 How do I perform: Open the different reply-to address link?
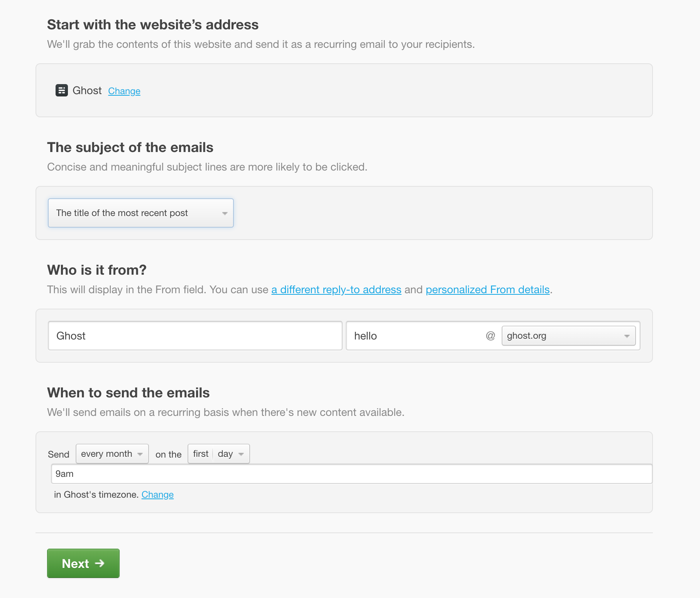[336, 290]
